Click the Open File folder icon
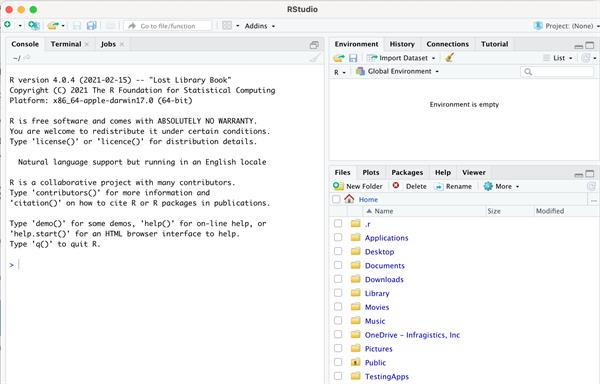The width and height of the screenshot is (600, 384). [x=53, y=26]
